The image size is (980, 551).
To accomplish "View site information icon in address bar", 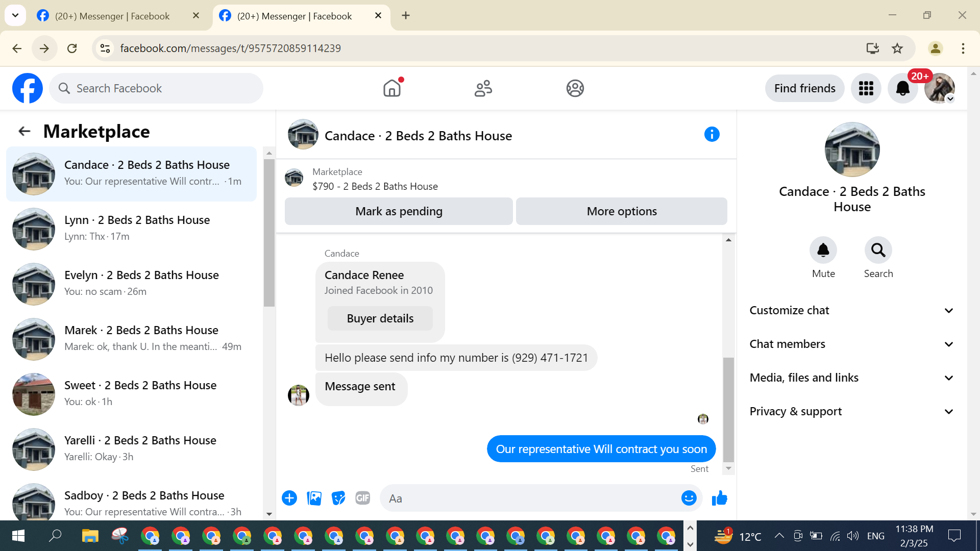I will point(105,48).
